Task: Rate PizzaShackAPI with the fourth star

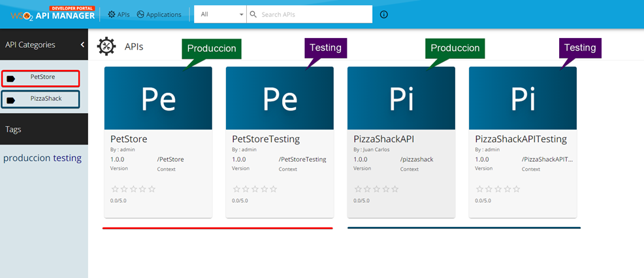Action: [385, 189]
